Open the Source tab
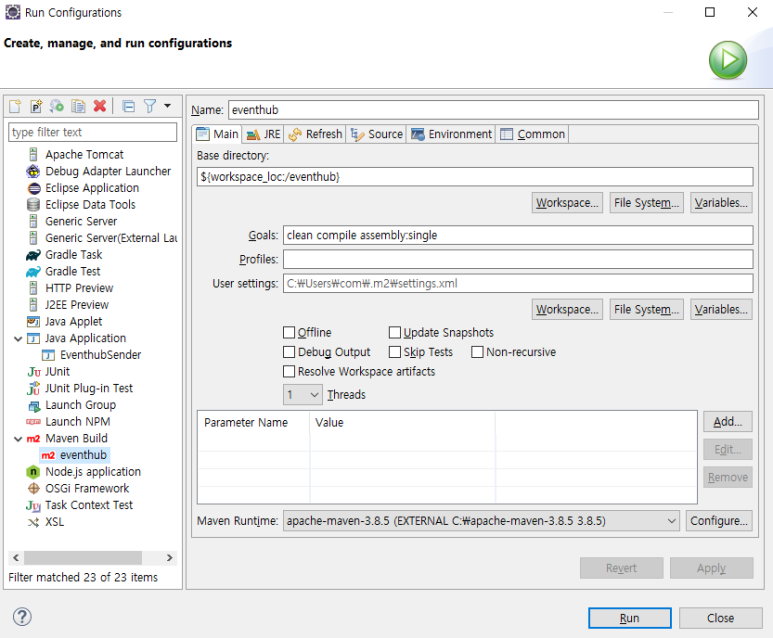The height and width of the screenshot is (638, 773). (x=377, y=134)
